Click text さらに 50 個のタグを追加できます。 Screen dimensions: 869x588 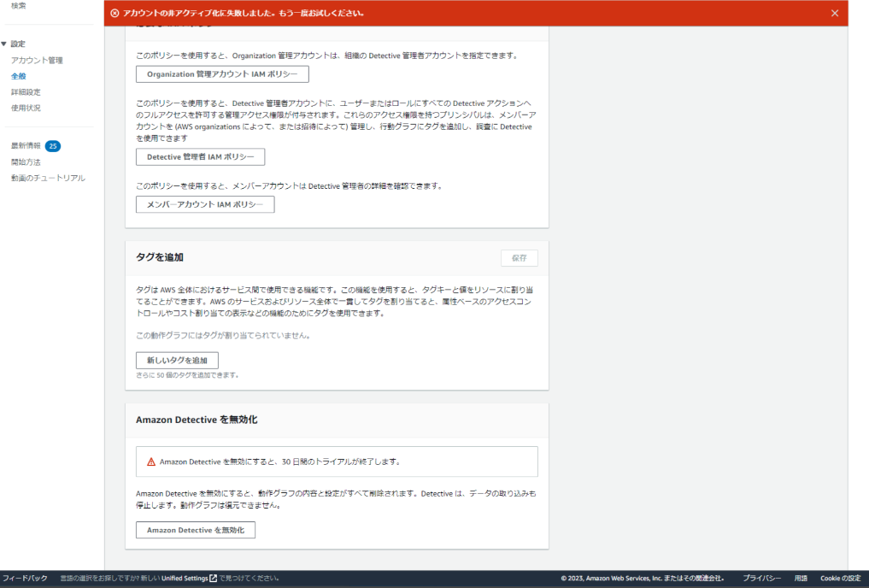(188, 375)
